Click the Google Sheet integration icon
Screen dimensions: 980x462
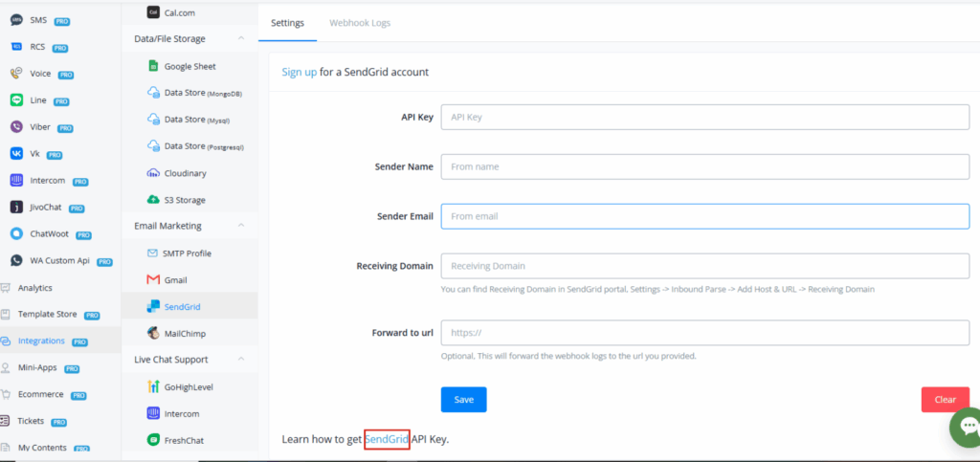coord(153,66)
